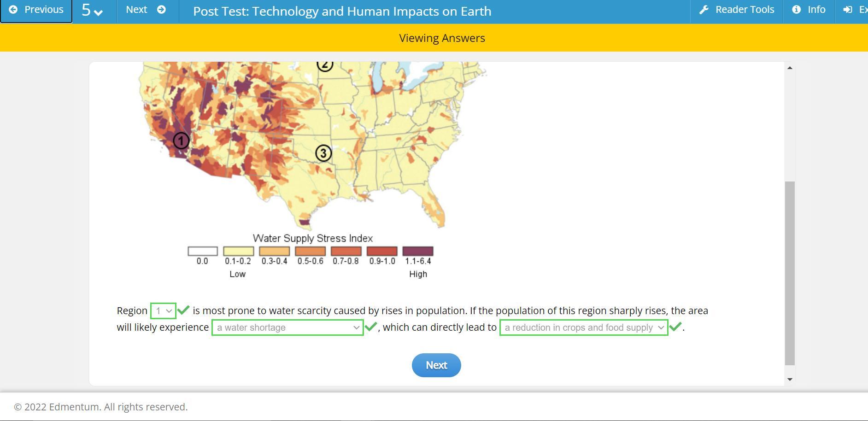This screenshot has height=421, width=868.
Task: Advance using the top bar Next button
Action: click(x=146, y=10)
